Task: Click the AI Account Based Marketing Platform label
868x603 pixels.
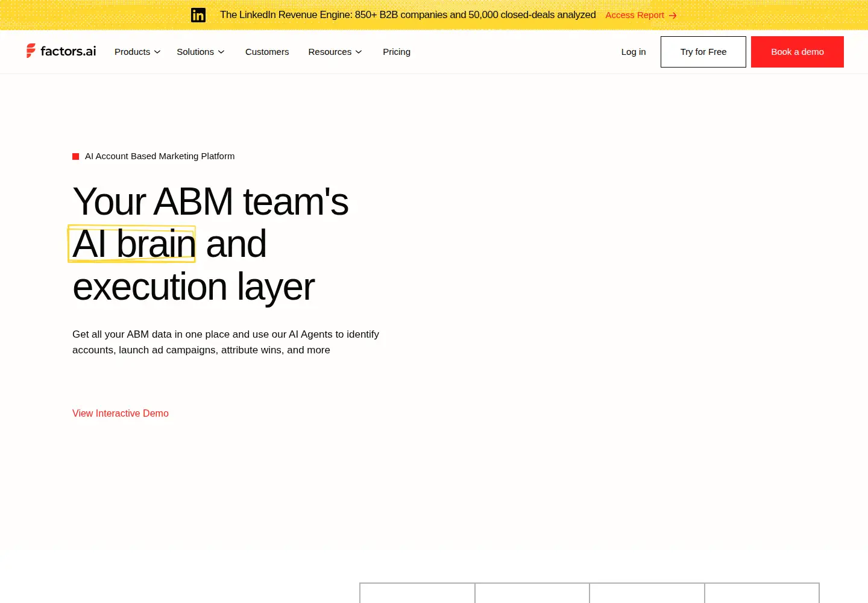Action: [x=160, y=156]
